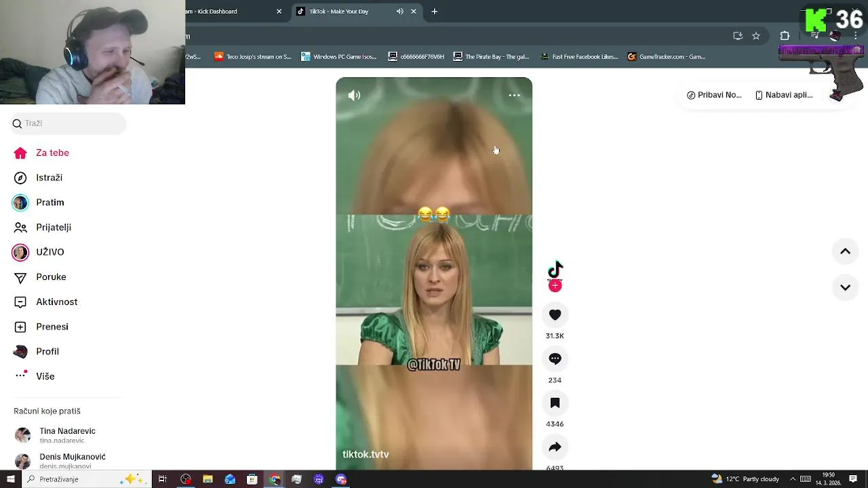868x488 pixels.
Task: Focus the Traži search field
Action: click(x=68, y=123)
